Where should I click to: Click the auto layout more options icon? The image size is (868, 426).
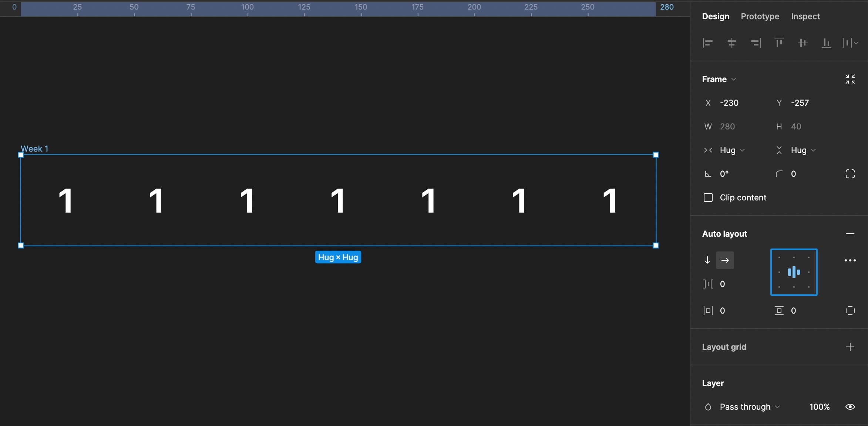pos(851,260)
